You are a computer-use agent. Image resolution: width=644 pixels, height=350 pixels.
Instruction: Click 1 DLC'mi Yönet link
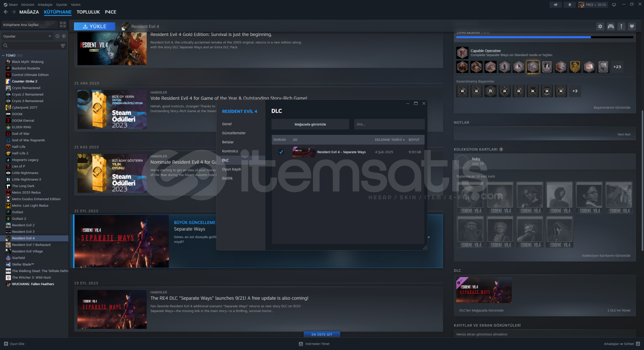point(619,310)
